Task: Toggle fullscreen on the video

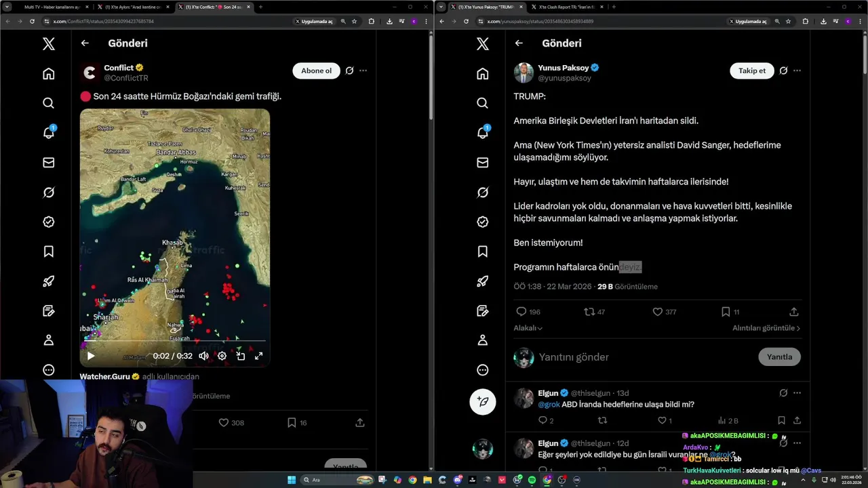Action: pyautogui.click(x=258, y=356)
